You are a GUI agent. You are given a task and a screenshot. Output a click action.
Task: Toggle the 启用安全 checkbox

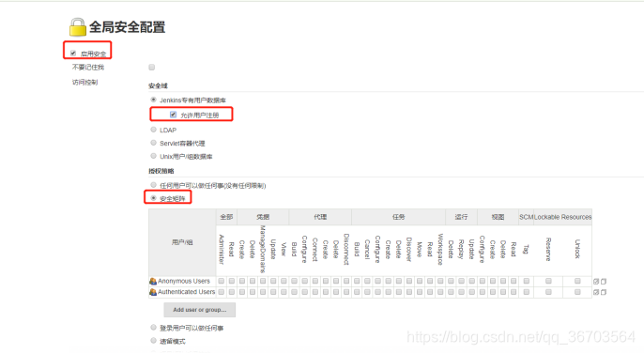[73, 54]
